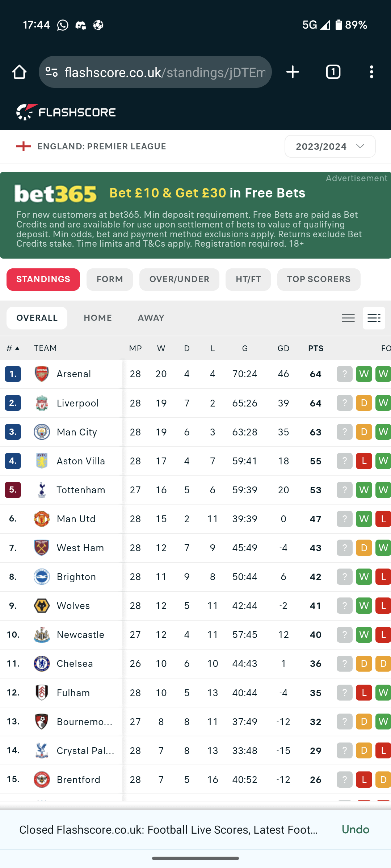Switch to compact table view icon
391x868 pixels.
tap(348, 318)
